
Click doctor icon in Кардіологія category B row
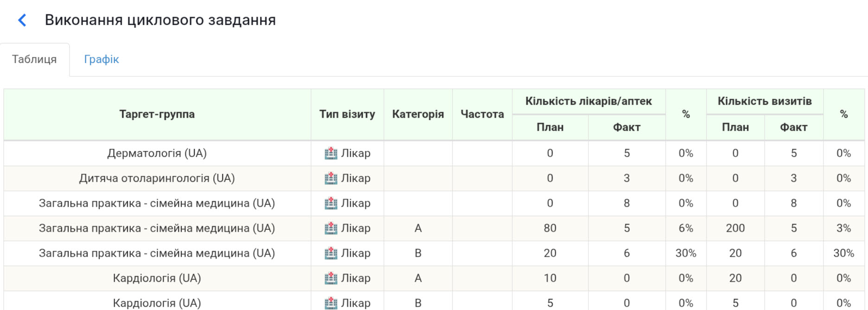point(331,303)
